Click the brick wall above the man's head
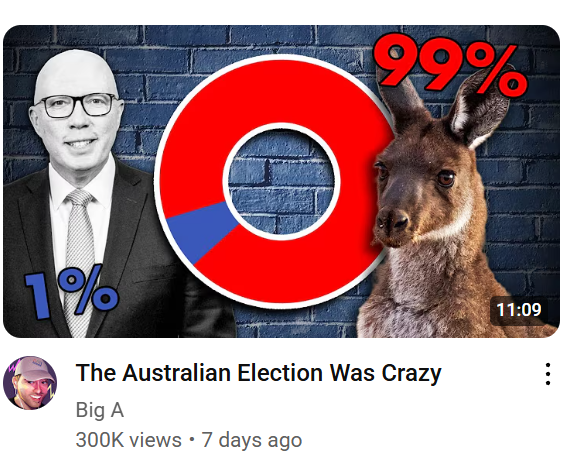The width and height of the screenshot is (574, 473). pos(79,37)
